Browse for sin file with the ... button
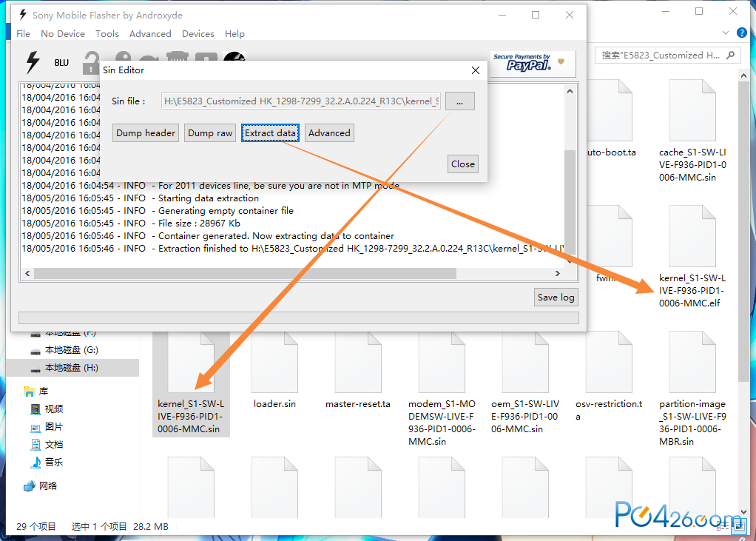This screenshot has width=756, height=541. [x=460, y=101]
